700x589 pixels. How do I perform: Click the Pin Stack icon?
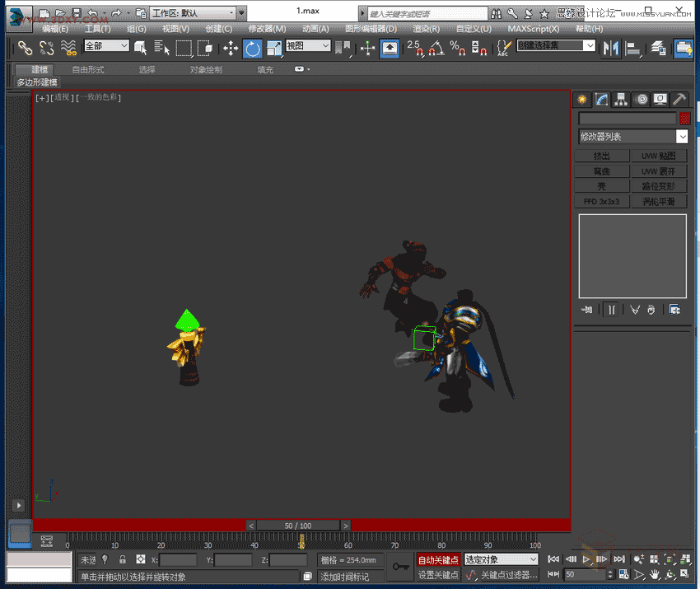[x=587, y=310]
